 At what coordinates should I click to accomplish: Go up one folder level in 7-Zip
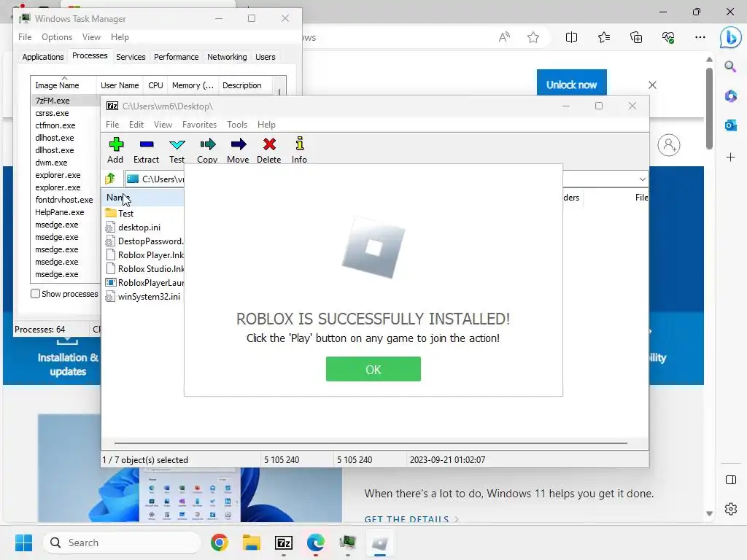110,179
